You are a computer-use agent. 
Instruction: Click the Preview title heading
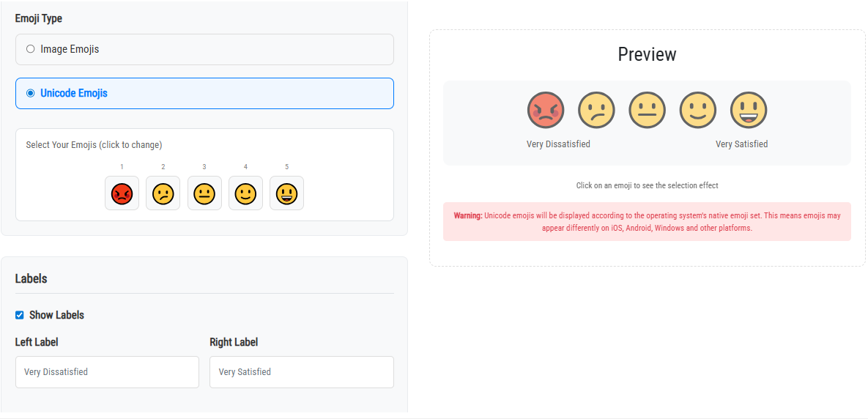(647, 55)
